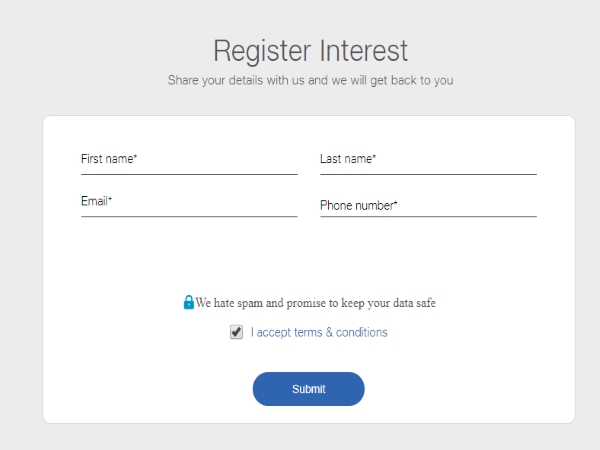
Task: Click the underline beneath Email
Action: click(x=189, y=216)
